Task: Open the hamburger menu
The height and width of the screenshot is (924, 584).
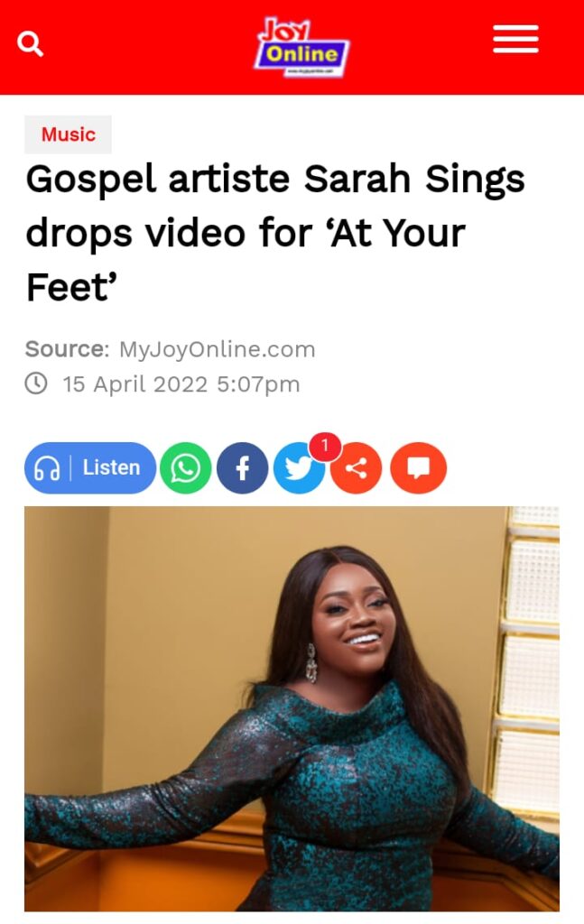Action: click(515, 40)
